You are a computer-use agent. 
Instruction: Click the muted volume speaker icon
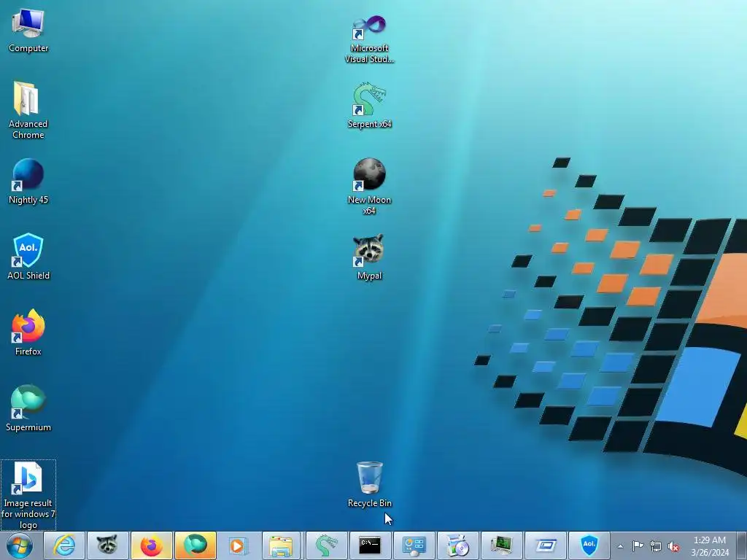[x=673, y=546]
